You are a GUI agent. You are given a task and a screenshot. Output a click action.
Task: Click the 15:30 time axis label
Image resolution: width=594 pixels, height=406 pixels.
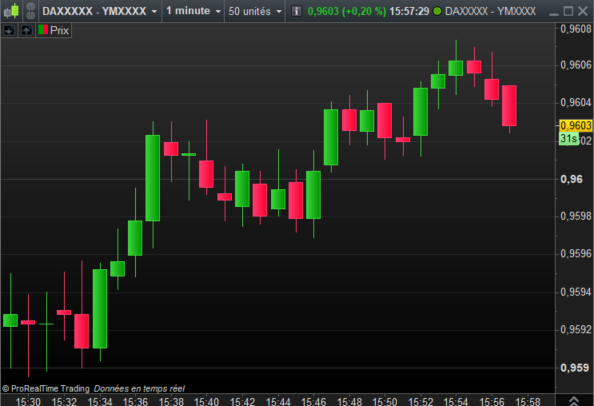[x=28, y=401]
